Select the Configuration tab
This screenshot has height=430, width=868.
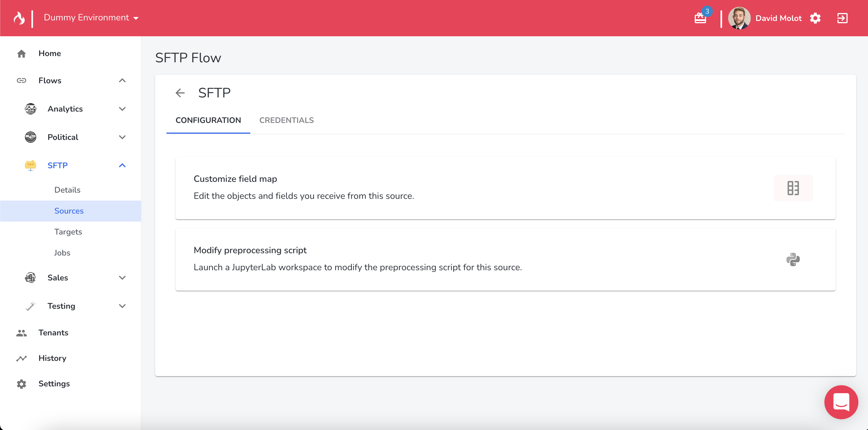coord(208,120)
